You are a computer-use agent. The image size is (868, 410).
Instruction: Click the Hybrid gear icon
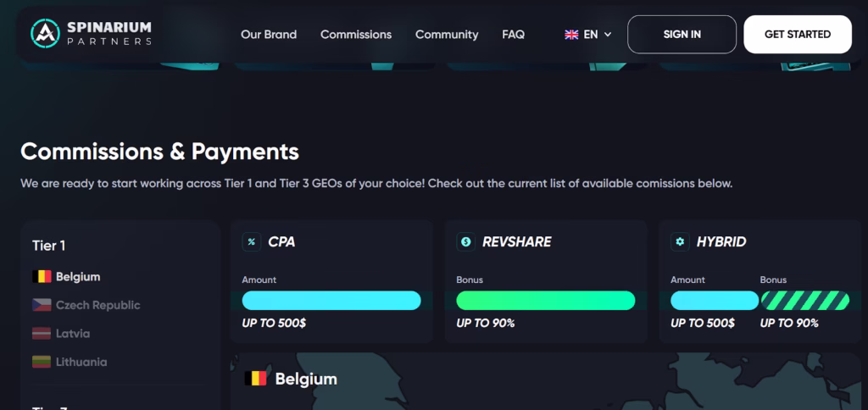(x=680, y=241)
